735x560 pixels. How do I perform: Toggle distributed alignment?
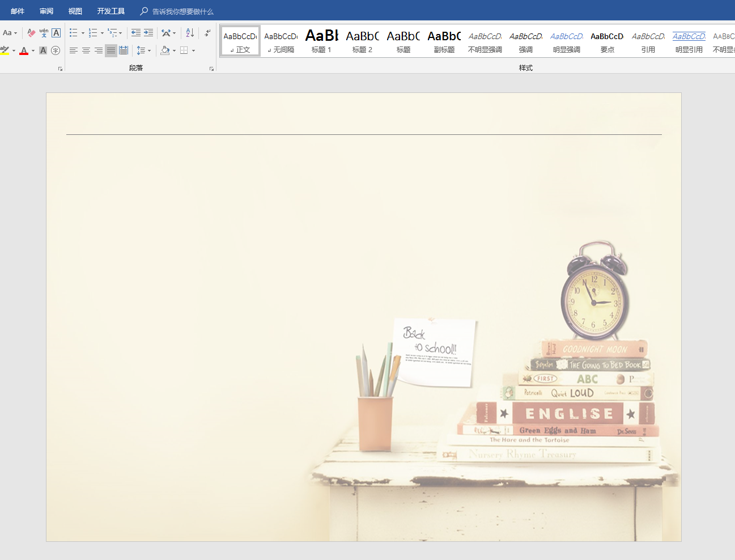[124, 50]
